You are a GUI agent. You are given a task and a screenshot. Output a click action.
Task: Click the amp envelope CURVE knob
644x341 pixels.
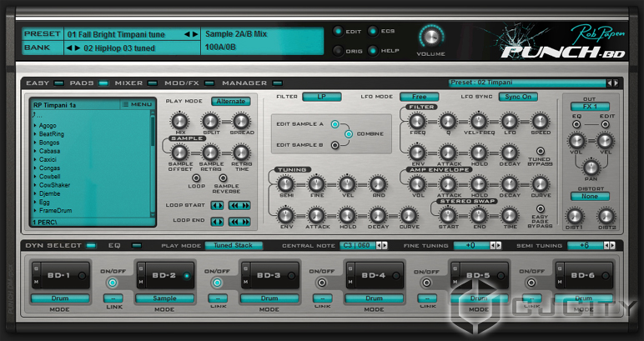click(x=541, y=183)
